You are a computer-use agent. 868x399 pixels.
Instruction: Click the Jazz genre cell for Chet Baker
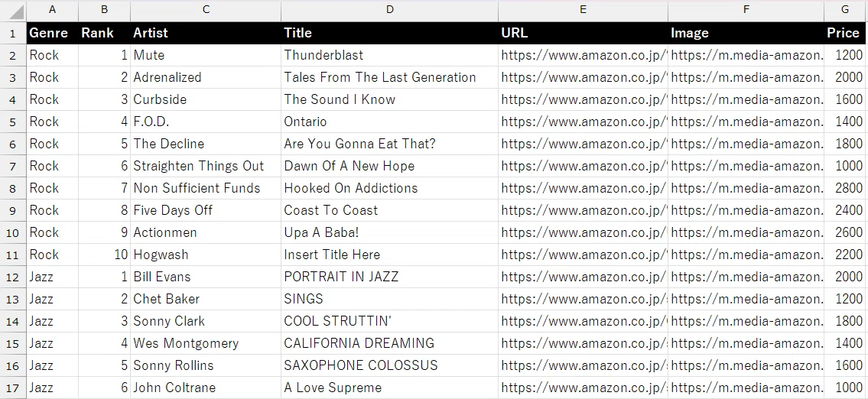[52, 299]
